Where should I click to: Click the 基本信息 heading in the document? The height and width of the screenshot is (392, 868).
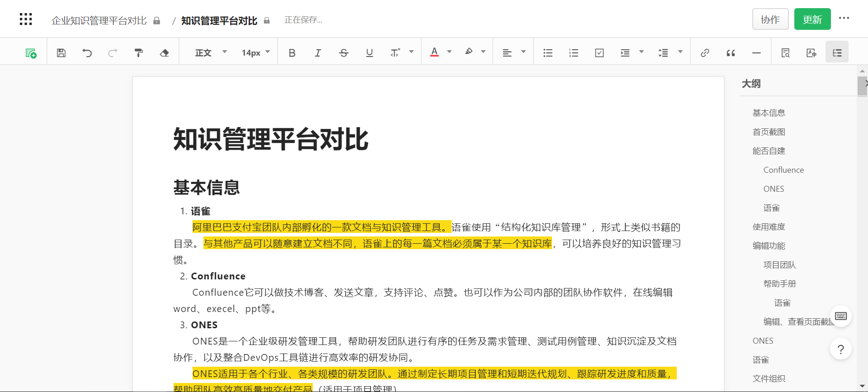click(x=207, y=187)
